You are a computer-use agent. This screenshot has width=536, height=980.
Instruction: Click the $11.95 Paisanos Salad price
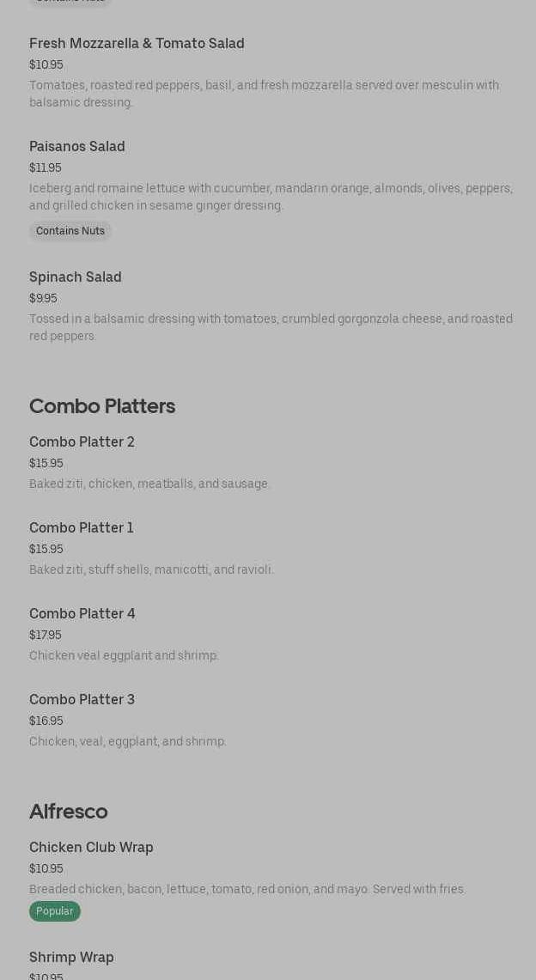[x=46, y=168]
